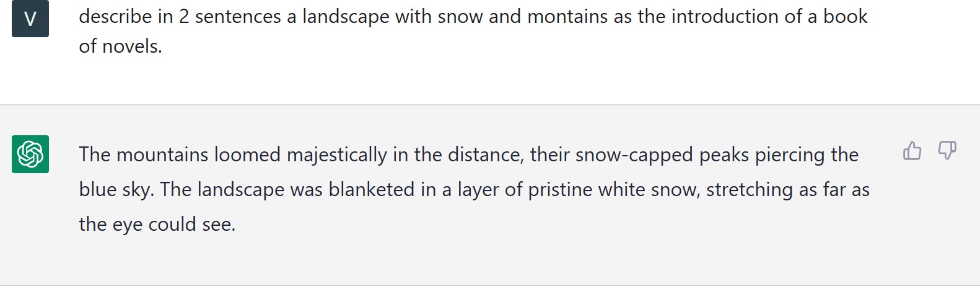This screenshot has height=286, width=980.
Task: Click "of novels." in the user prompt
Action: [120, 47]
